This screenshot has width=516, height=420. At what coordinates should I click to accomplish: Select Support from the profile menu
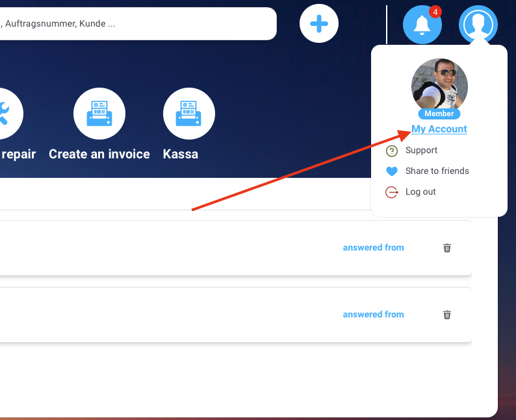[421, 151]
